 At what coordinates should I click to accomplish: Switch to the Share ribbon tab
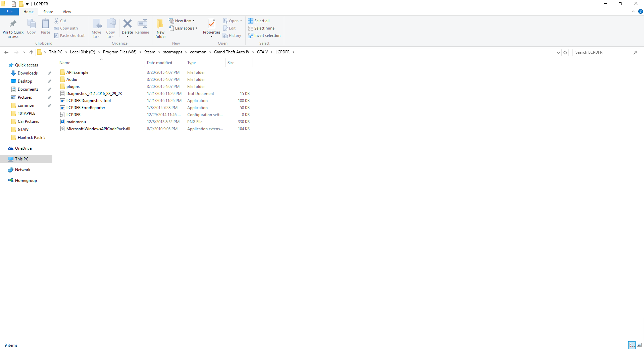48,12
